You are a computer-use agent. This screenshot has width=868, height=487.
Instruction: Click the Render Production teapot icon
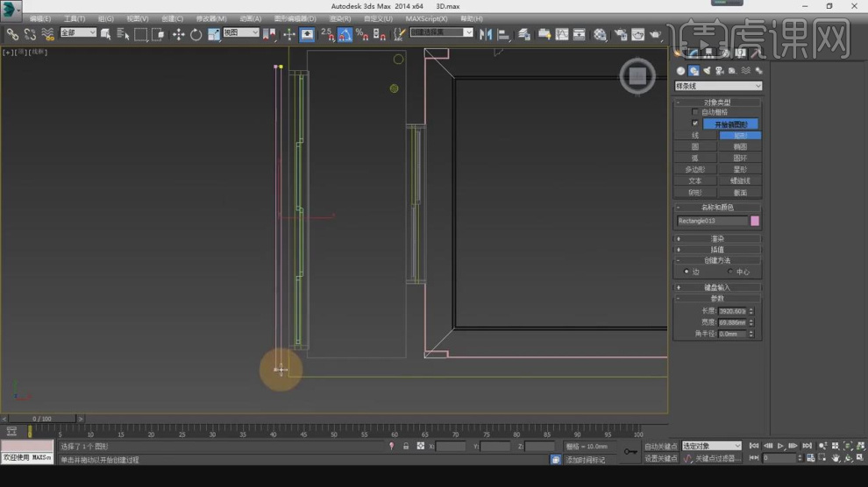[656, 34]
